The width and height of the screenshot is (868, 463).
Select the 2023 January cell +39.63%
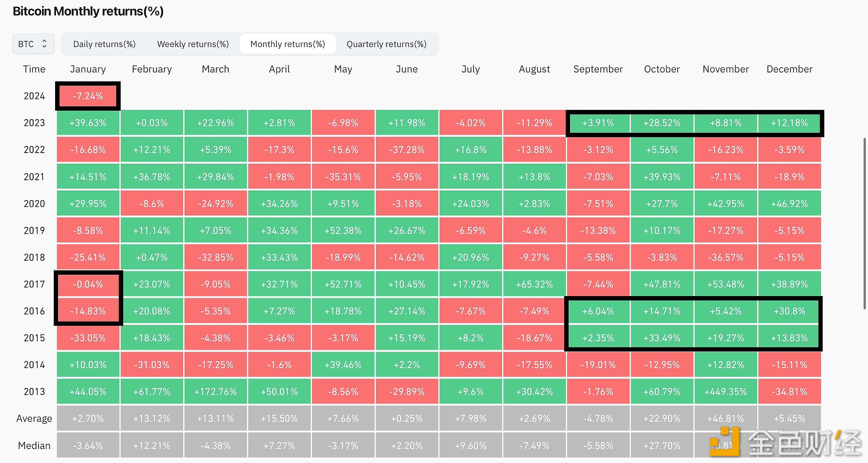88,123
